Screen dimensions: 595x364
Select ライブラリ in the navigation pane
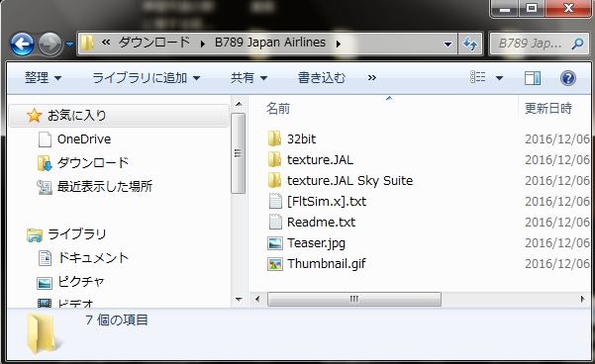tap(77, 234)
